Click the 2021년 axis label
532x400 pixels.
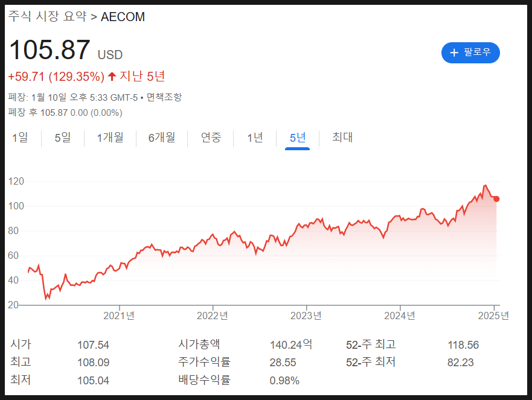tap(119, 316)
